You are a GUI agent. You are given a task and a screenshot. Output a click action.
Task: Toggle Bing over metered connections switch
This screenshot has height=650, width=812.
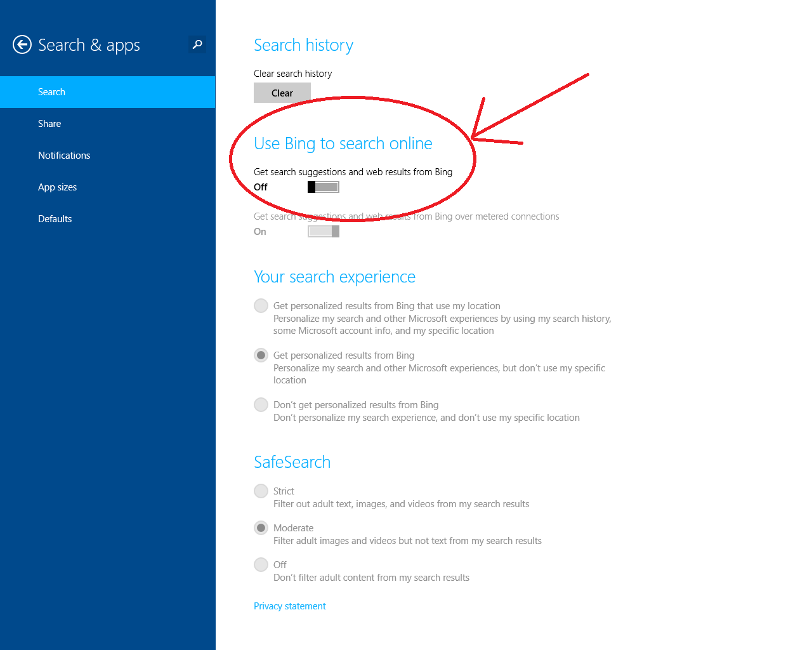point(324,231)
